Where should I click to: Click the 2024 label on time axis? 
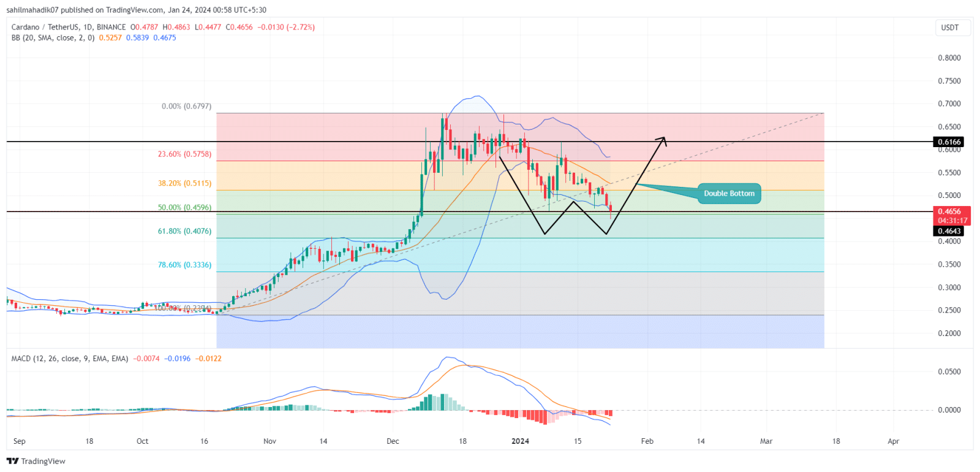point(520,441)
